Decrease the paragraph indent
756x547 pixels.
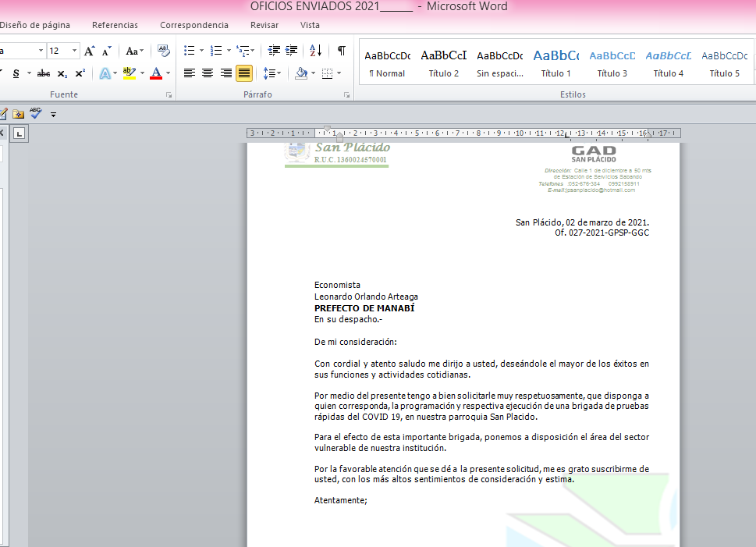[274, 51]
